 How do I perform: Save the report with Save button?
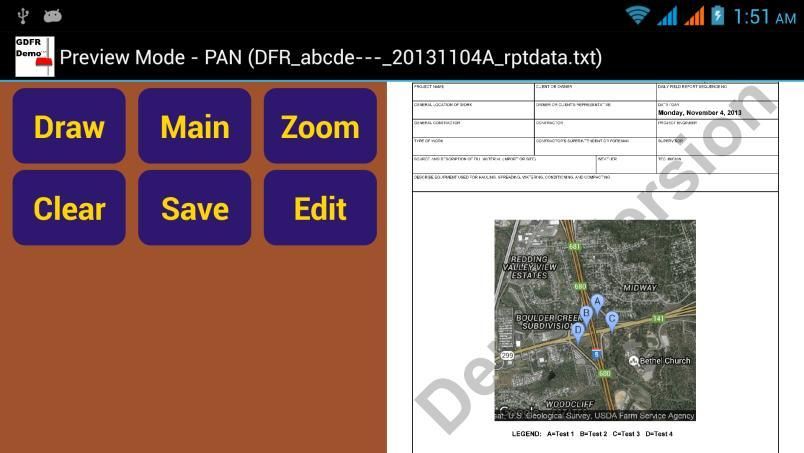click(x=195, y=208)
